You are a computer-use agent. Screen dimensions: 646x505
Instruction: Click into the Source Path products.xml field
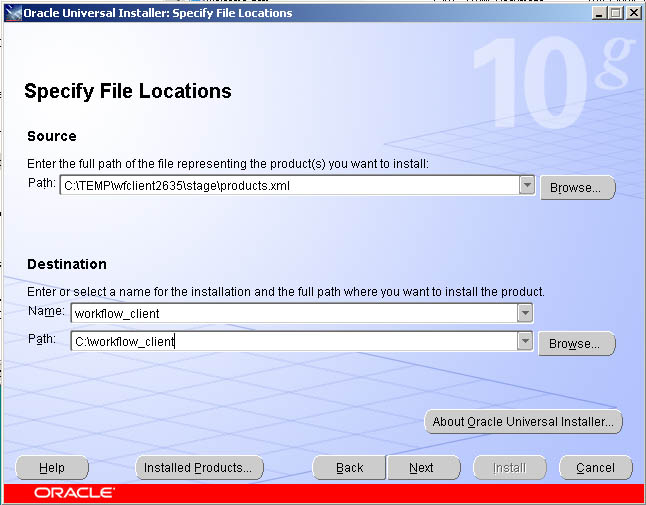pos(288,185)
